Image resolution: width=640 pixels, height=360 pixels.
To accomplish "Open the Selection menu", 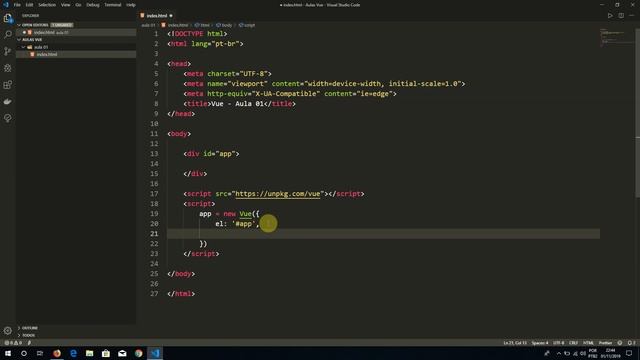I will click(47, 5).
